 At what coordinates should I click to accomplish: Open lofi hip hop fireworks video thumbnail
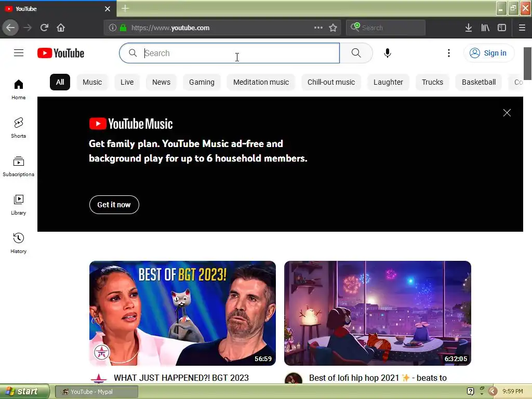(x=378, y=313)
